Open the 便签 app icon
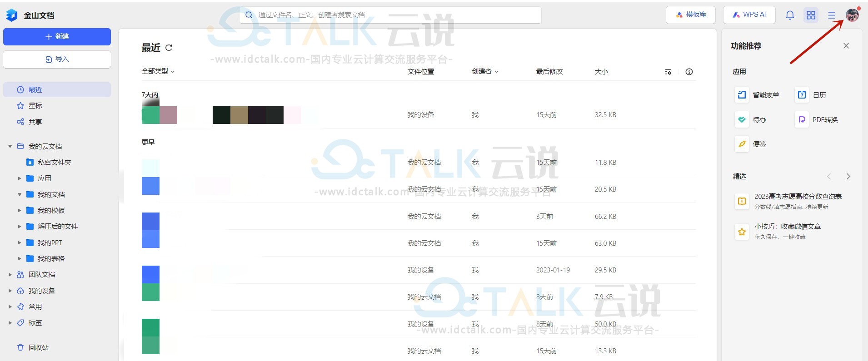Viewport: 868px width, 361px height. tap(742, 144)
